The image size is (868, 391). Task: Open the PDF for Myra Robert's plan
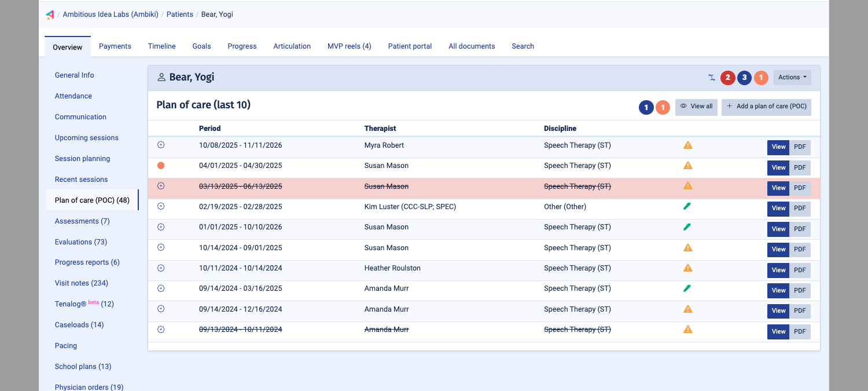click(800, 147)
